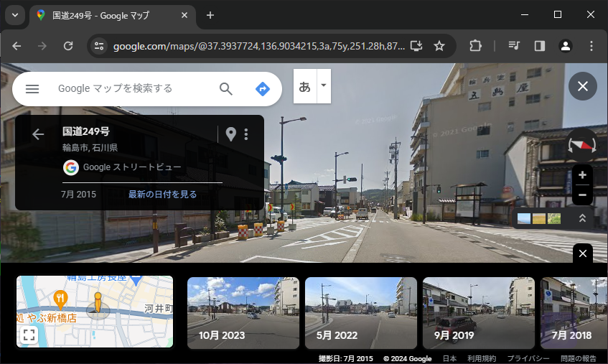The width and height of the screenshot is (608, 364).
Task: Select the 7月 2018 Street View thumbnail
Action: point(574,313)
